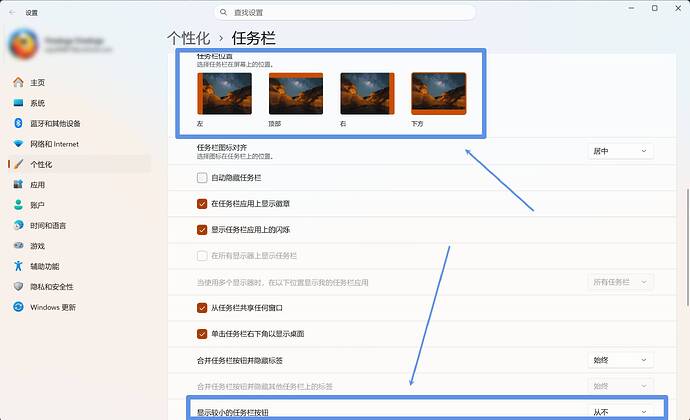Click the 合并任务栏按钮并隐藏标签 label
Image resolution: width=690 pixels, height=420 pixels.
pos(239,361)
